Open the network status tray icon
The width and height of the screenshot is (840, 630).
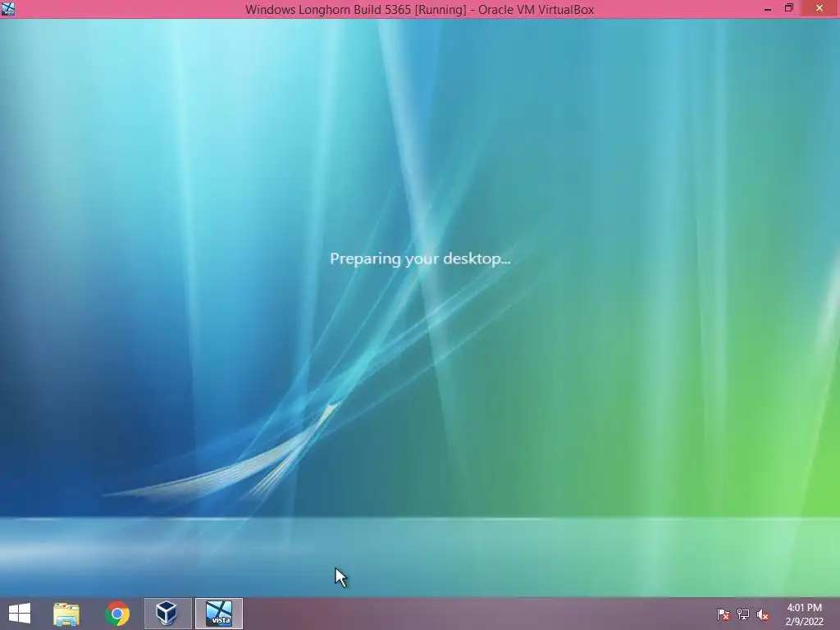coord(743,614)
